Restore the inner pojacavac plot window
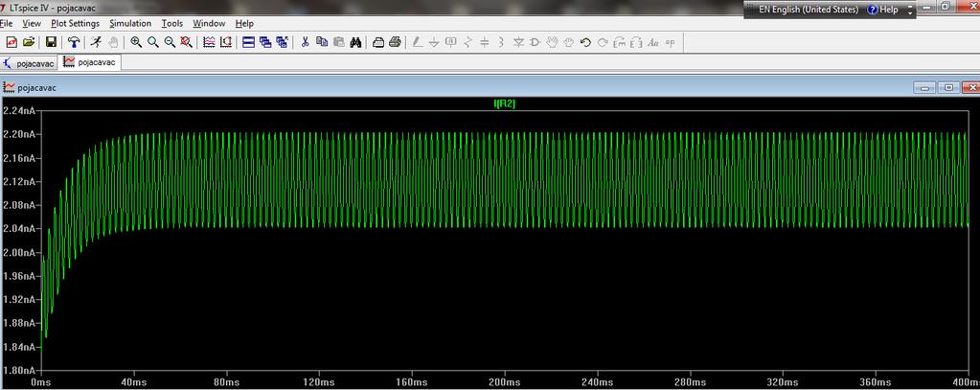This screenshot has width=980, height=390. (948, 87)
